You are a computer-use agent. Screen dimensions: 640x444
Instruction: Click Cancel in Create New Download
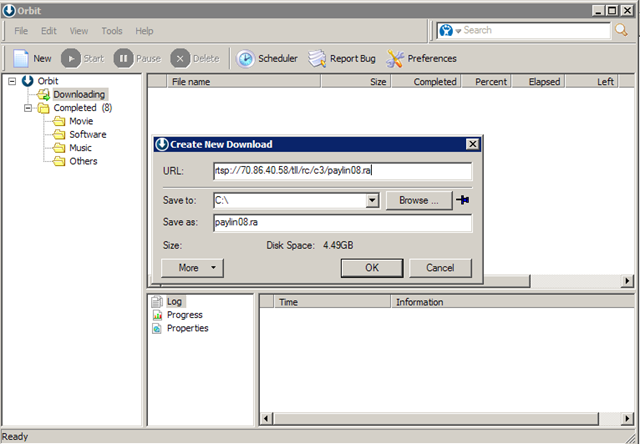point(440,268)
